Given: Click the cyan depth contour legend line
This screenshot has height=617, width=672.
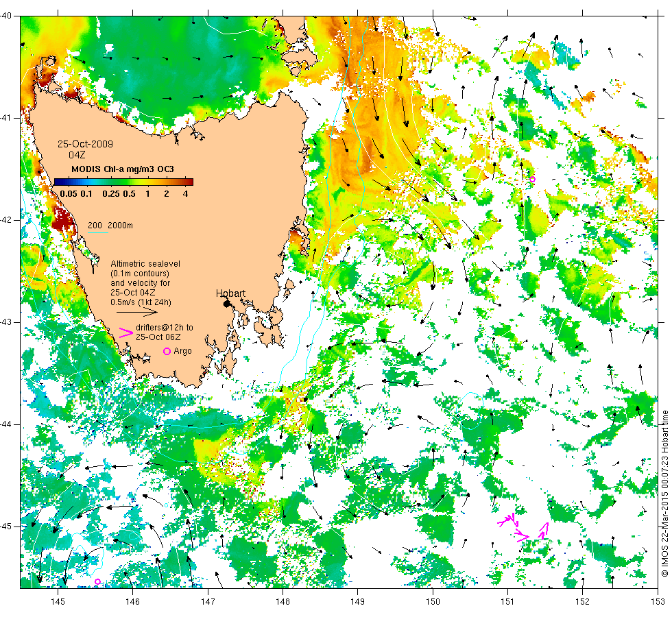Looking at the screenshot, I should coord(97,232).
